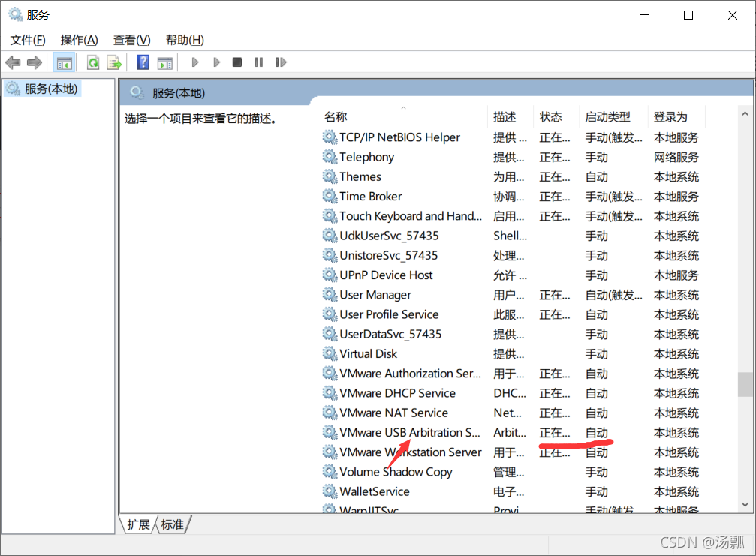Click the Restart service icon

point(281,62)
